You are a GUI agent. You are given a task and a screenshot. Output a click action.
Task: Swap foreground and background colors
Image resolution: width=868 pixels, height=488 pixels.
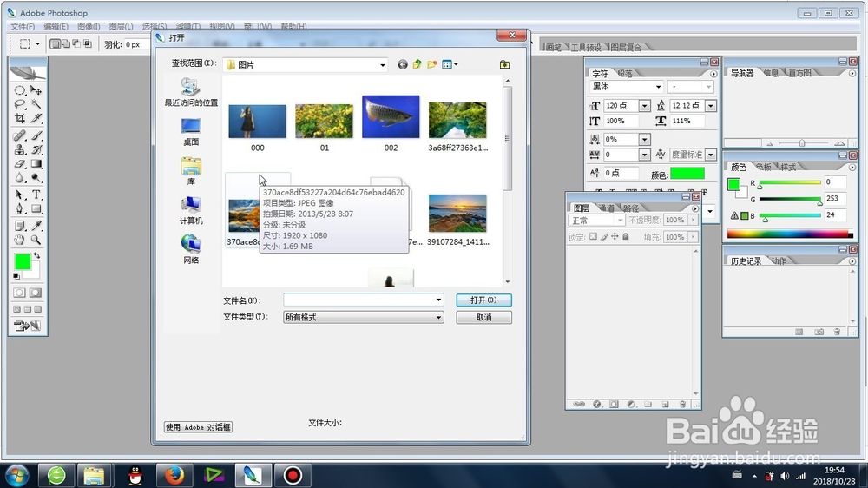[x=36, y=255]
